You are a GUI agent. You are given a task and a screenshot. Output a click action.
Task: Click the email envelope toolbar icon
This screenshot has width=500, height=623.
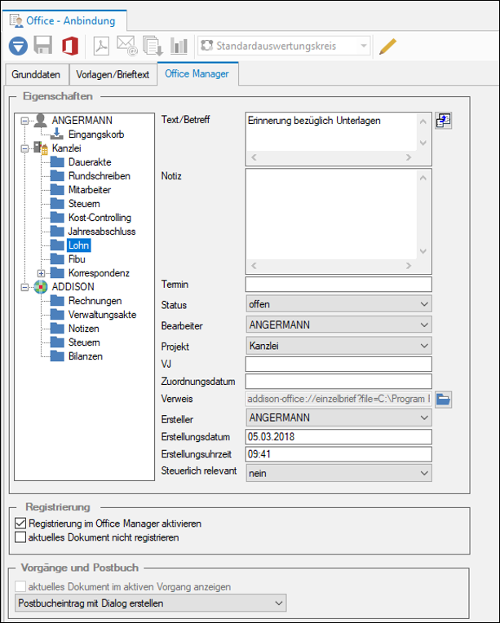click(x=127, y=45)
